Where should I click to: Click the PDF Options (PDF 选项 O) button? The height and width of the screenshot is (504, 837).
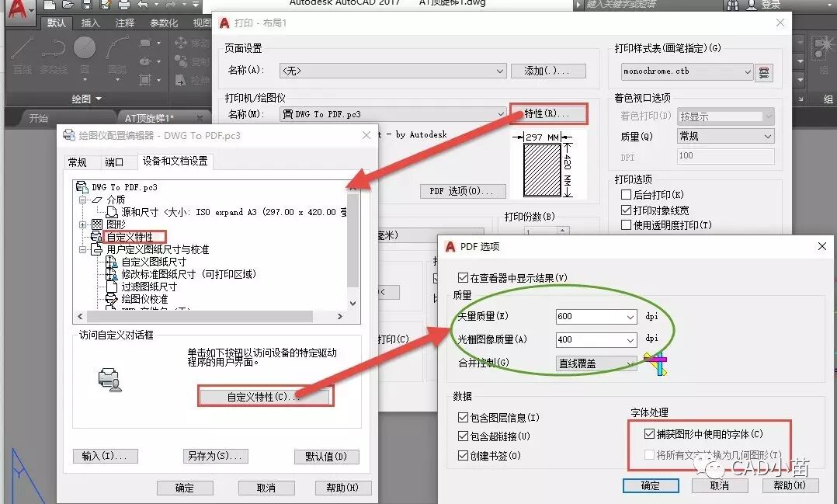pyautogui.click(x=462, y=191)
